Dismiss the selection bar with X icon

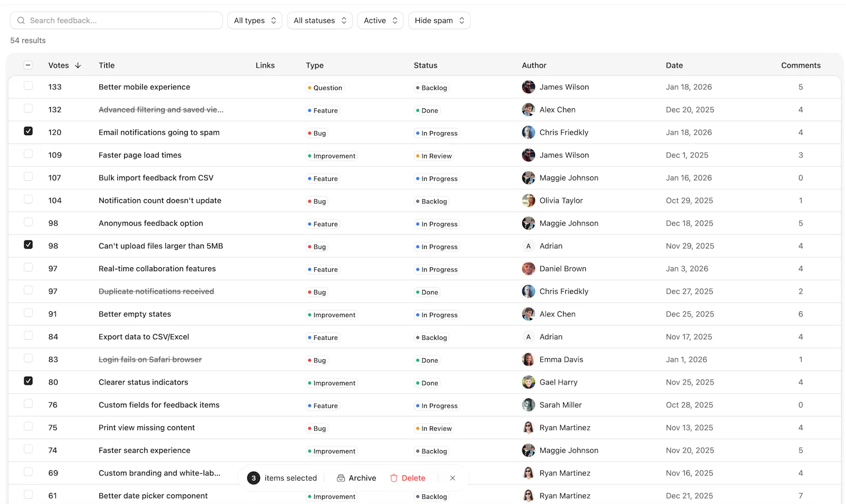[x=453, y=478]
